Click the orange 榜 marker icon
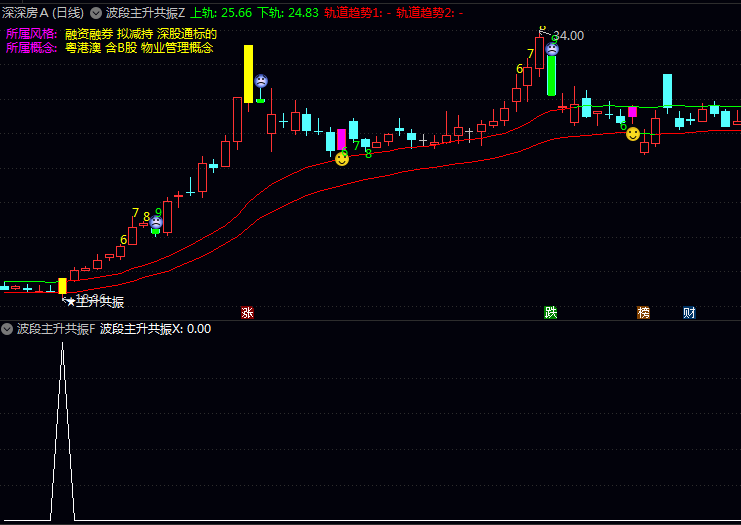Viewport: 741px width, 525px height. click(x=643, y=312)
